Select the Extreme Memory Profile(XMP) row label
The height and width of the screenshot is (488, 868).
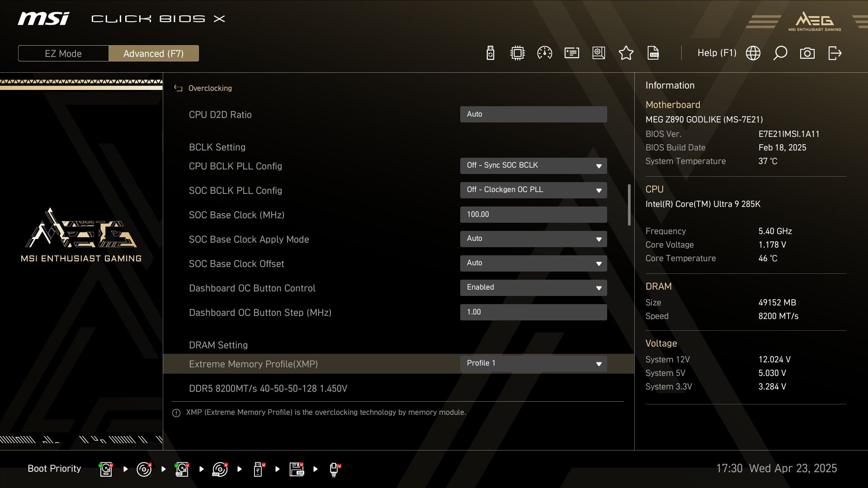pos(253,364)
